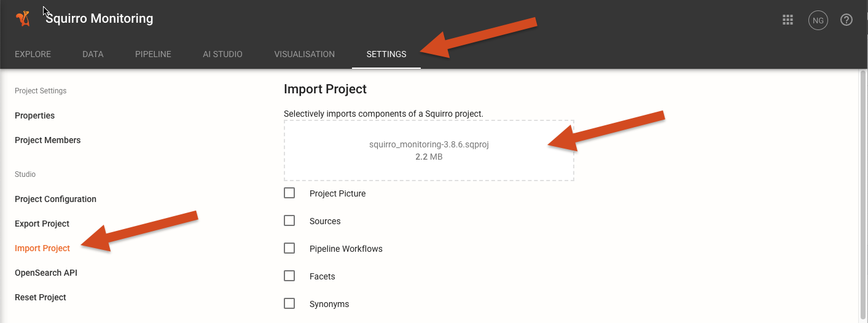
Task: Open Export Project page
Action: click(42, 224)
